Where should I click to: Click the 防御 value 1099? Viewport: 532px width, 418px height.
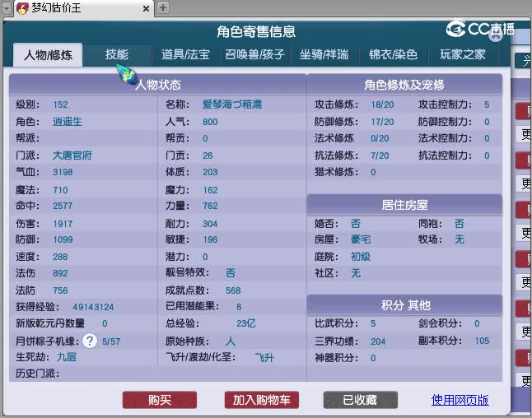(63, 239)
